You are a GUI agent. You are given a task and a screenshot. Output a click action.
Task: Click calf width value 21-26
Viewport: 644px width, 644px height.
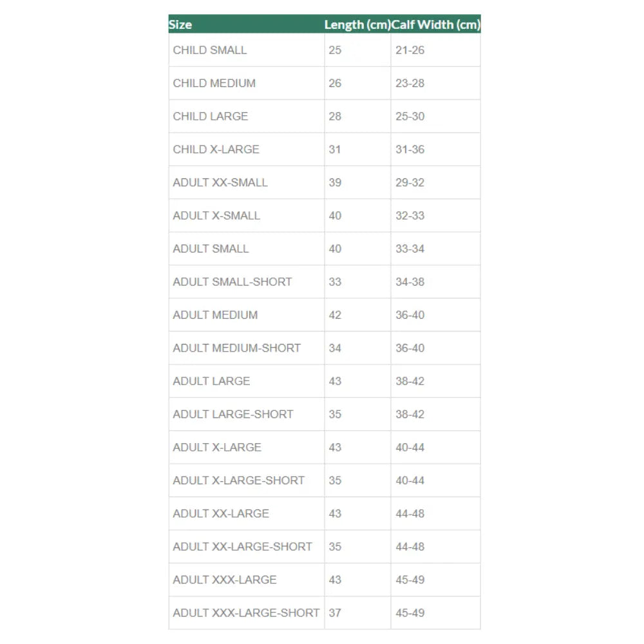click(x=410, y=50)
